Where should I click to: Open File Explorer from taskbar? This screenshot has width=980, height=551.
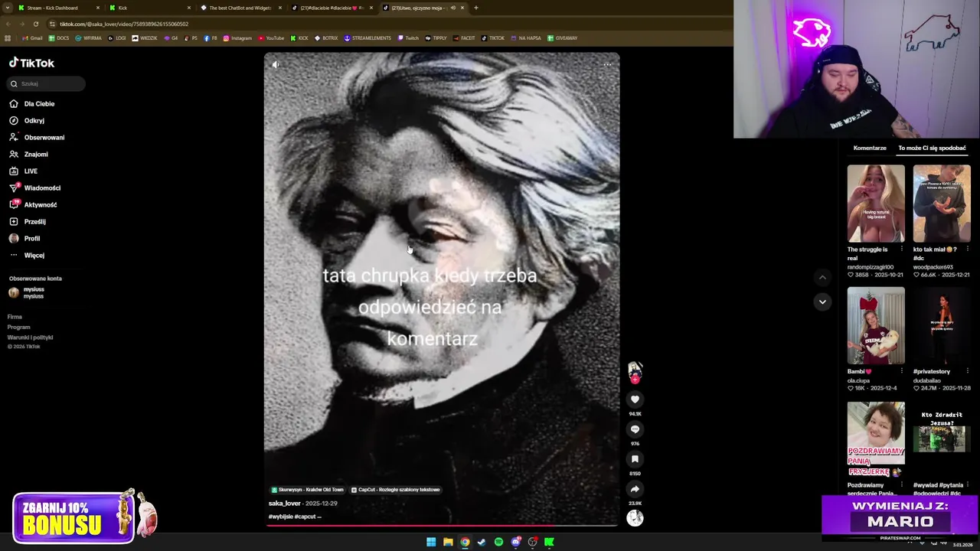coord(448,542)
